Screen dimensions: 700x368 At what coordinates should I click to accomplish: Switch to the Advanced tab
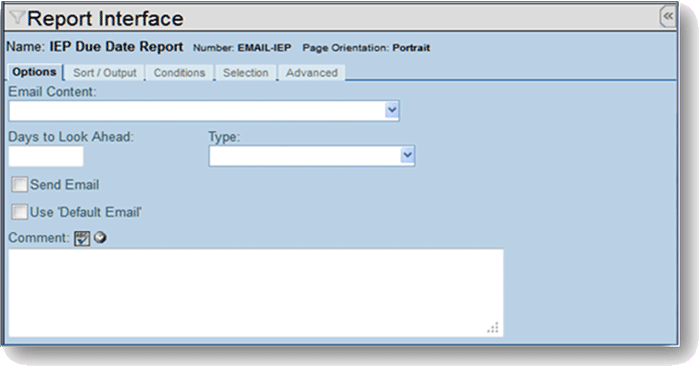pos(312,73)
